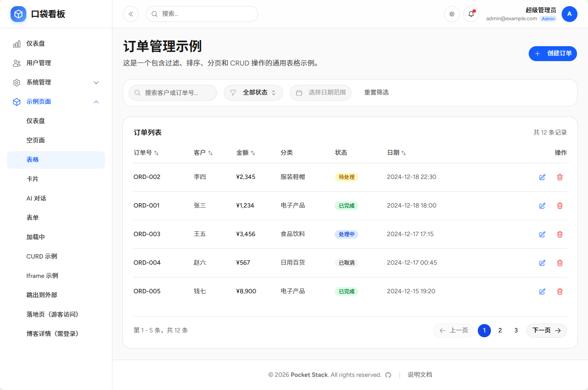Open the 全部状态 status dropdown
This screenshot has width=588, height=390.
point(253,93)
